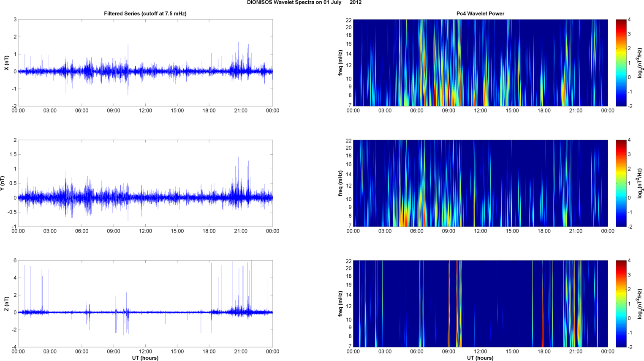Screen dimensions: 644x361
Task: Click the middle colorbar's log2(nT²/Hz) label
Action: click(x=640, y=183)
